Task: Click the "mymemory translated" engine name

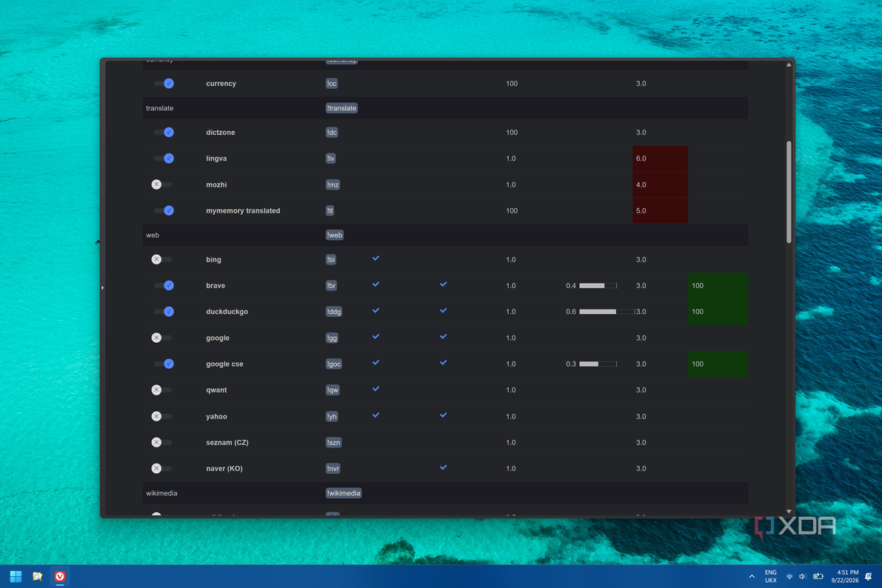Action: [243, 210]
